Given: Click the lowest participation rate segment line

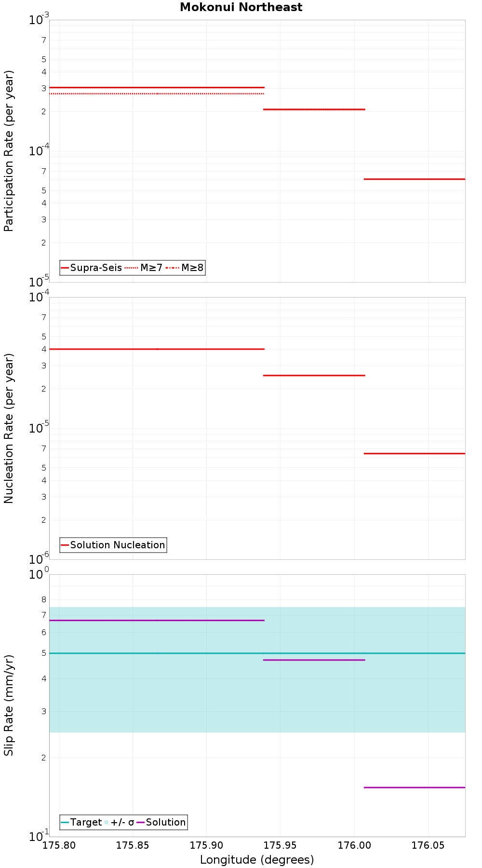Looking at the screenshot, I should [x=415, y=179].
